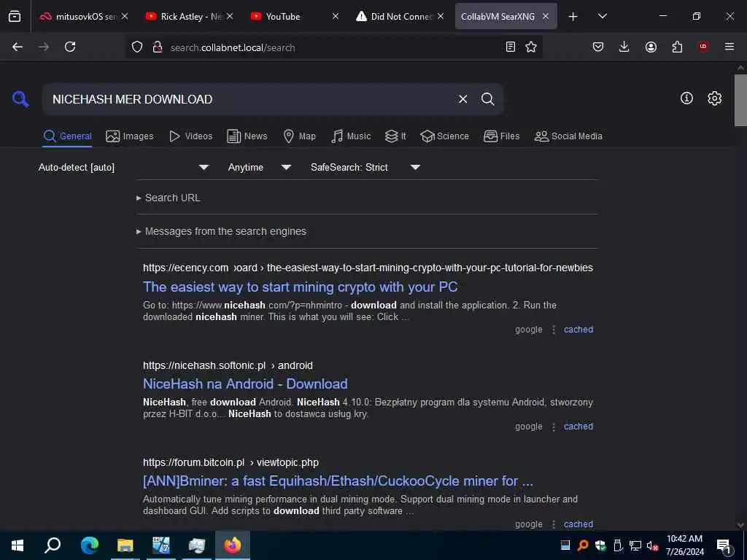This screenshot has width=747, height=560.
Task: View site security lock info
Action: tap(158, 47)
